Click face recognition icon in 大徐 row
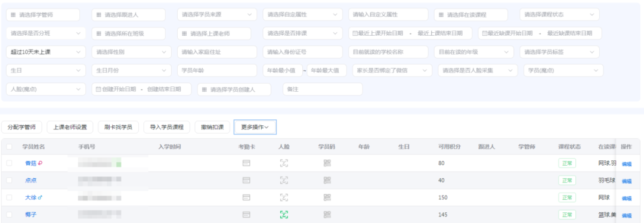The height and width of the screenshot is (223, 644). (284, 197)
